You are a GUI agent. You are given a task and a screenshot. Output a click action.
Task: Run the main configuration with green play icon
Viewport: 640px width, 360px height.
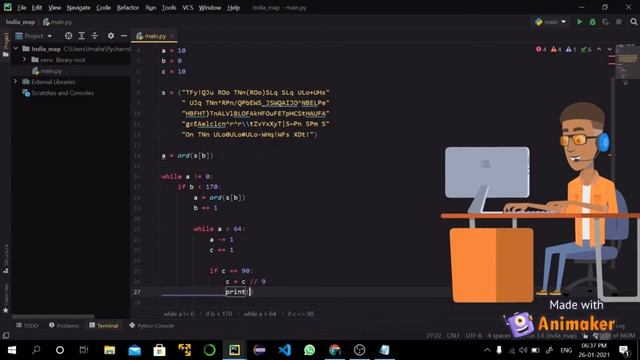(x=579, y=22)
